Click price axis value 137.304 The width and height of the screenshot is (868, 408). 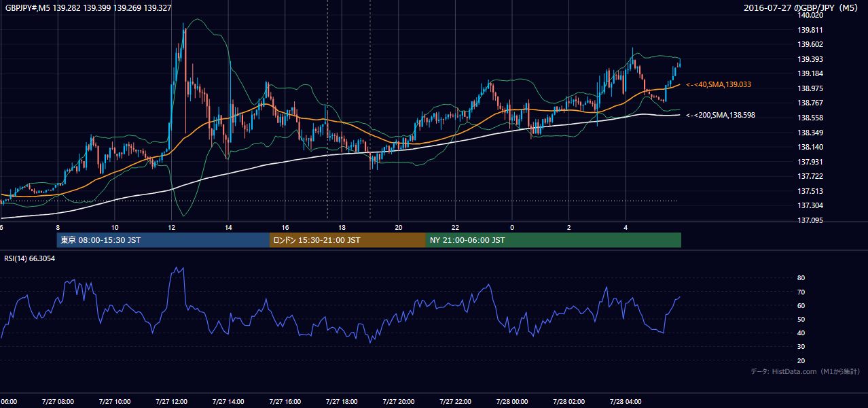811,205
